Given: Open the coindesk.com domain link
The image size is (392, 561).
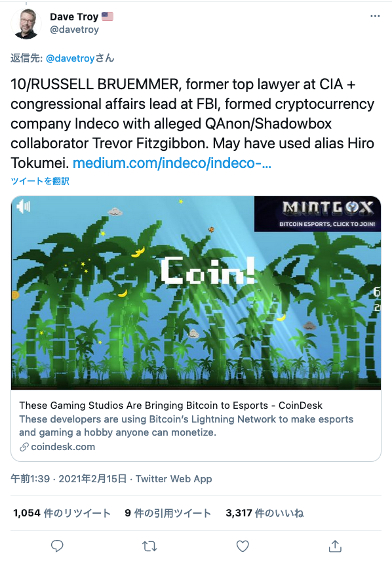Looking at the screenshot, I should [63, 447].
